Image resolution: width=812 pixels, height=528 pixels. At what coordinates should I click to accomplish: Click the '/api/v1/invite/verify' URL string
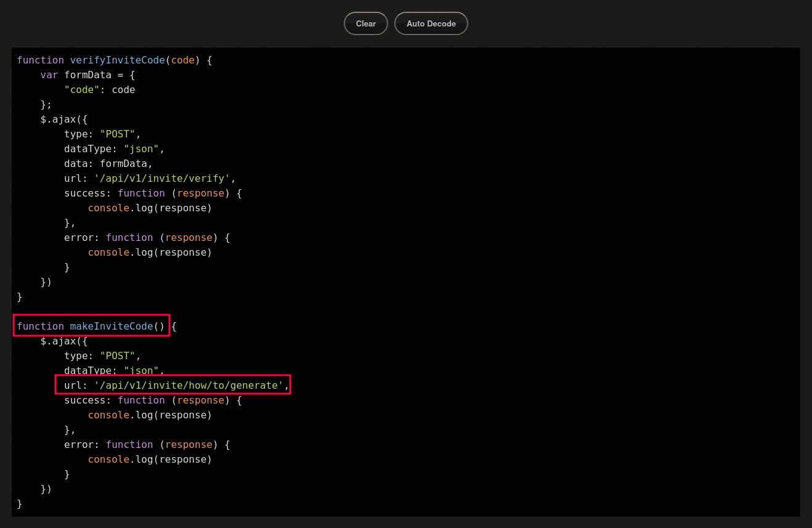tap(162, 178)
